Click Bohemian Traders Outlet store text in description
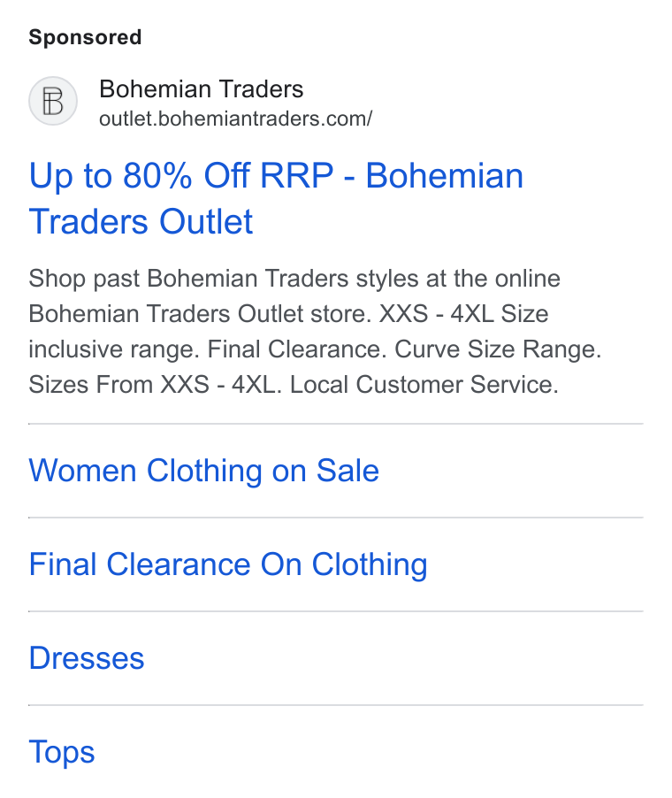672x798 pixels. click(201, 314)
